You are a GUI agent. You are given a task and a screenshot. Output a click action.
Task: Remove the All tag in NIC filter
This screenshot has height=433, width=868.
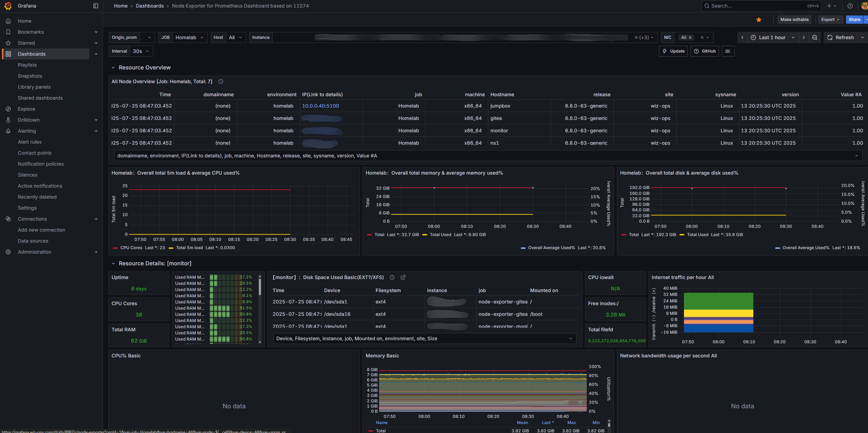pyautogui.click(x=690, y=37)
